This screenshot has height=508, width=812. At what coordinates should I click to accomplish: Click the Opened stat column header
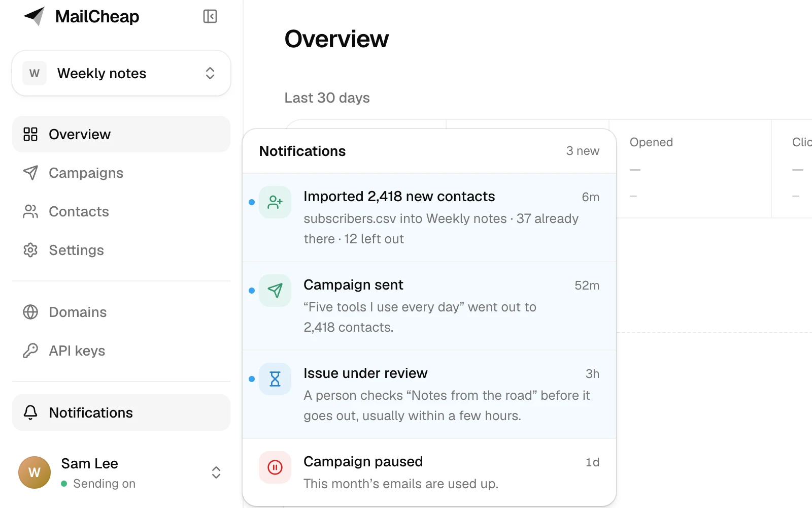pos(651,142)
